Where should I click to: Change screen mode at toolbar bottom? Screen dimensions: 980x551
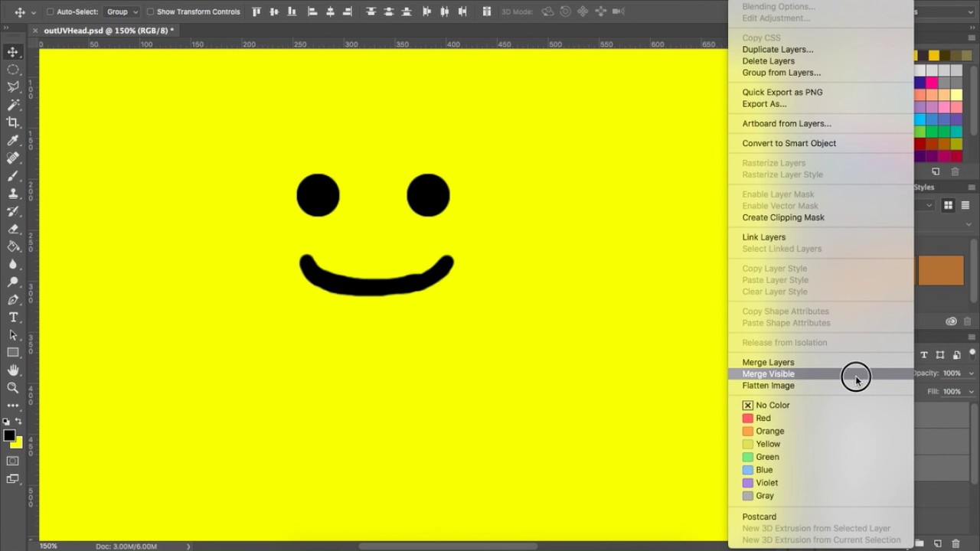pyautogui.click(x=13, y=479)
